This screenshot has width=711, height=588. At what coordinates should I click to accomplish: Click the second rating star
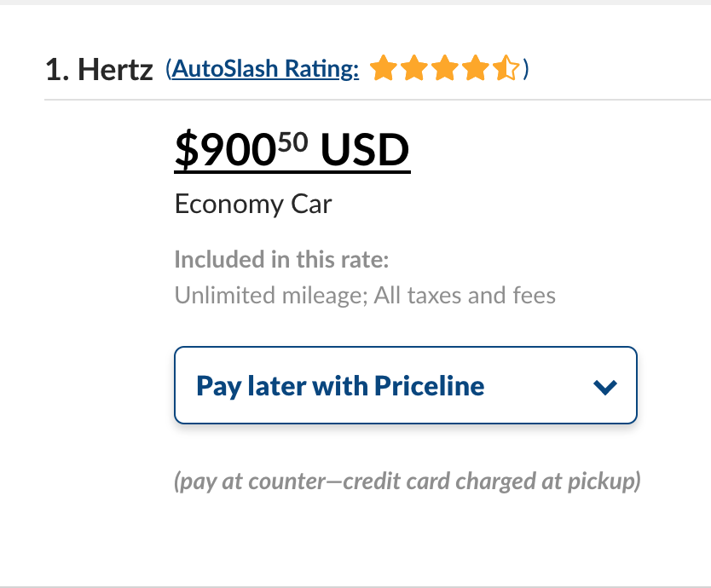413,68
